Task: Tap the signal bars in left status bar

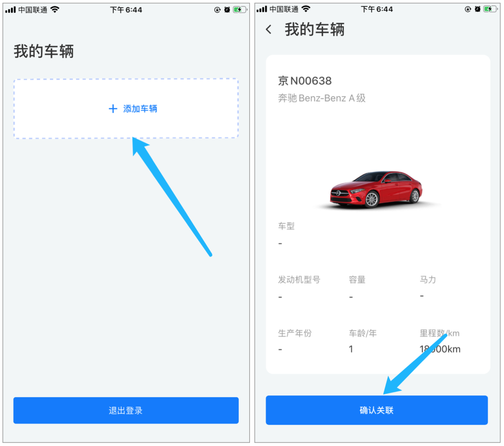Action: (x=11, y=10)
